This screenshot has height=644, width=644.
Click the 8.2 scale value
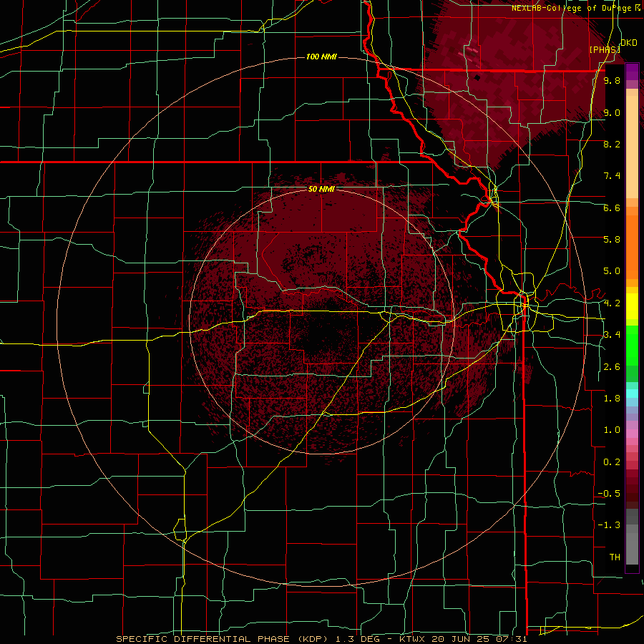(612, 144)
